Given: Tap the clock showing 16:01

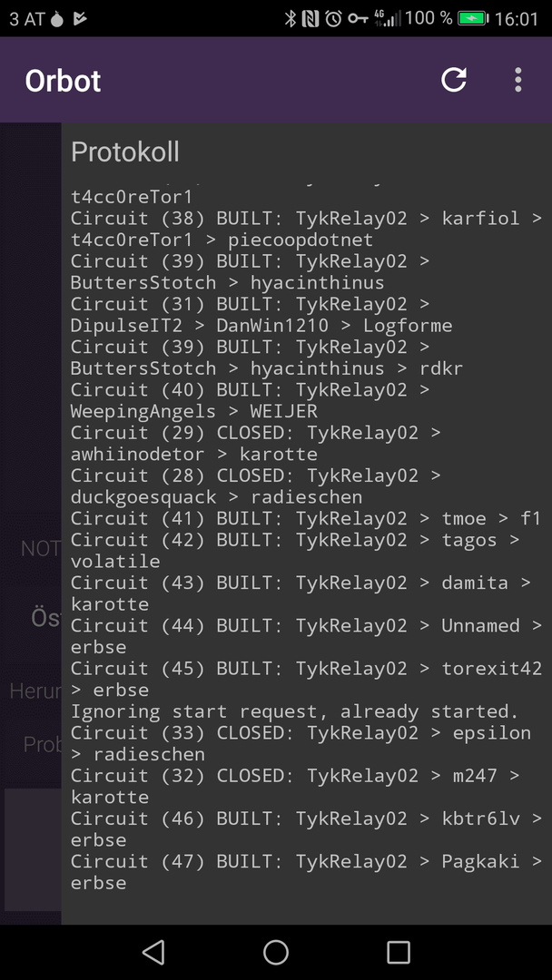Looking at the screenshot, I should tap(517, 19).
